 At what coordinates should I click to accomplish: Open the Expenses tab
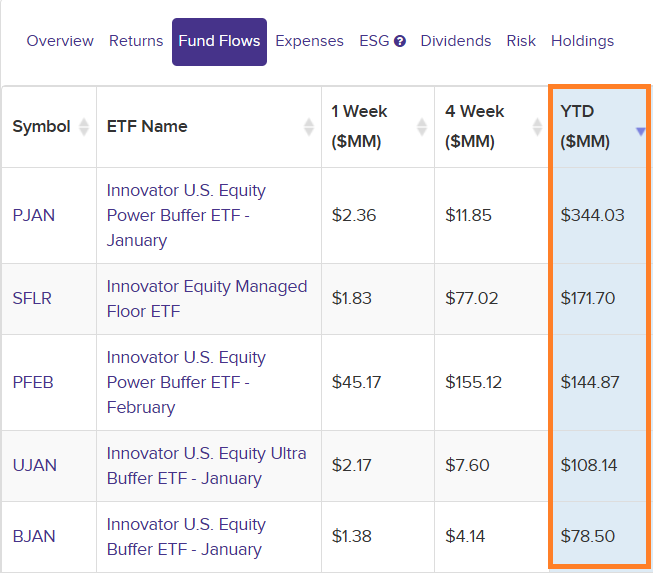(x=309, y=41)
